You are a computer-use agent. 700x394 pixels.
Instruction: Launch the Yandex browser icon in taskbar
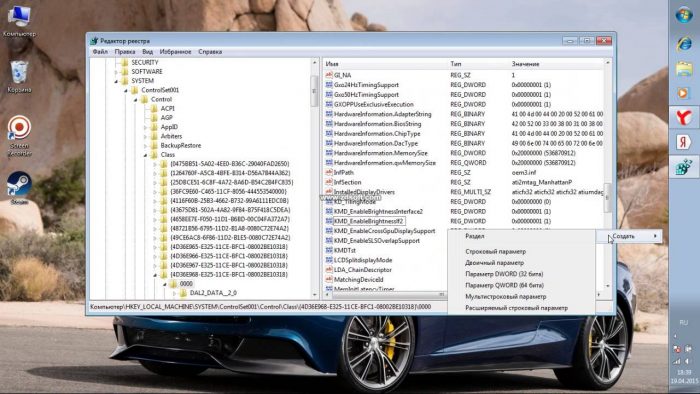click(x=683, y=117)
